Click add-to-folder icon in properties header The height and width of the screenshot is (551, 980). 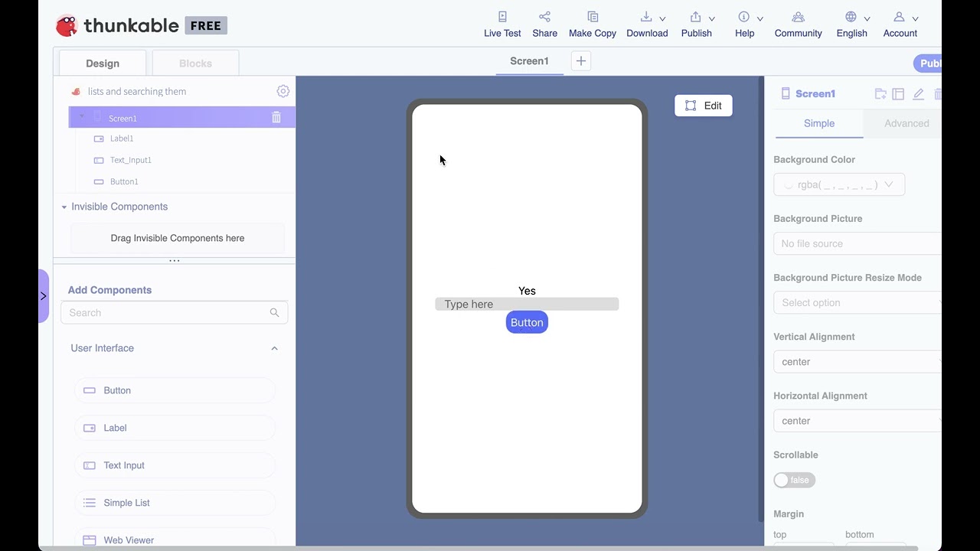tap(880, 94)
